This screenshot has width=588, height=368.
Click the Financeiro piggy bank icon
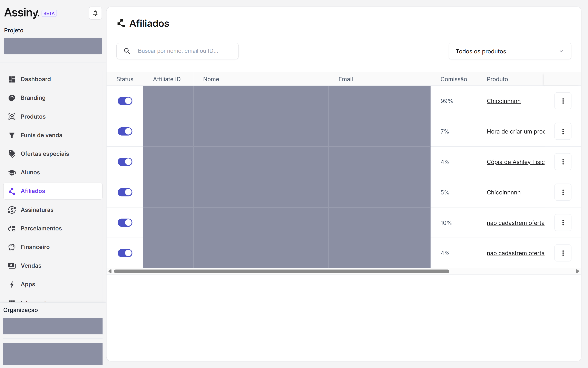12,247
